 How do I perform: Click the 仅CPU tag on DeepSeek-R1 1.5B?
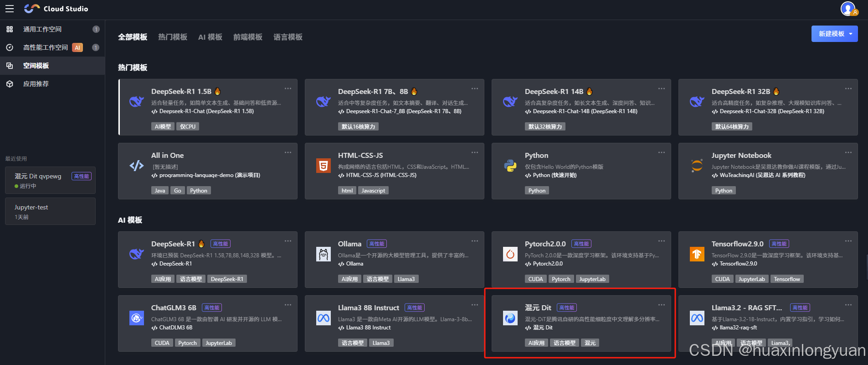pyautogui.click(x=188, y=127)
